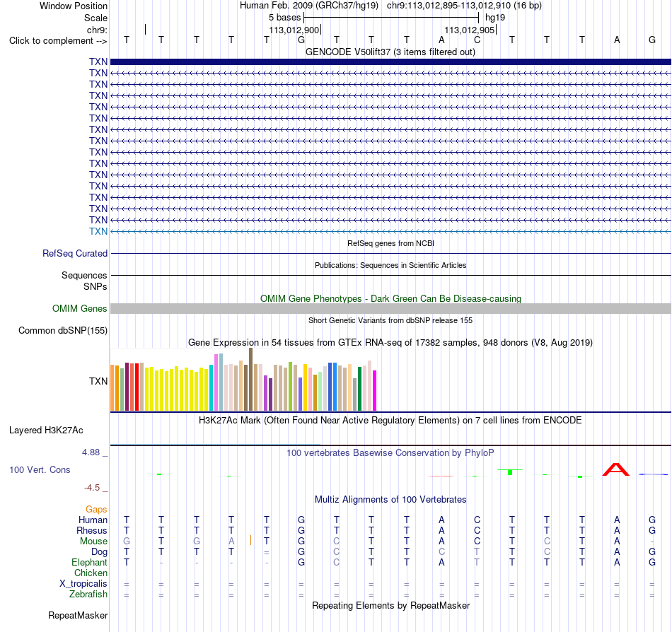Click the Multiz Alignments of 100 Vertebrates title

tap(390, 499)
